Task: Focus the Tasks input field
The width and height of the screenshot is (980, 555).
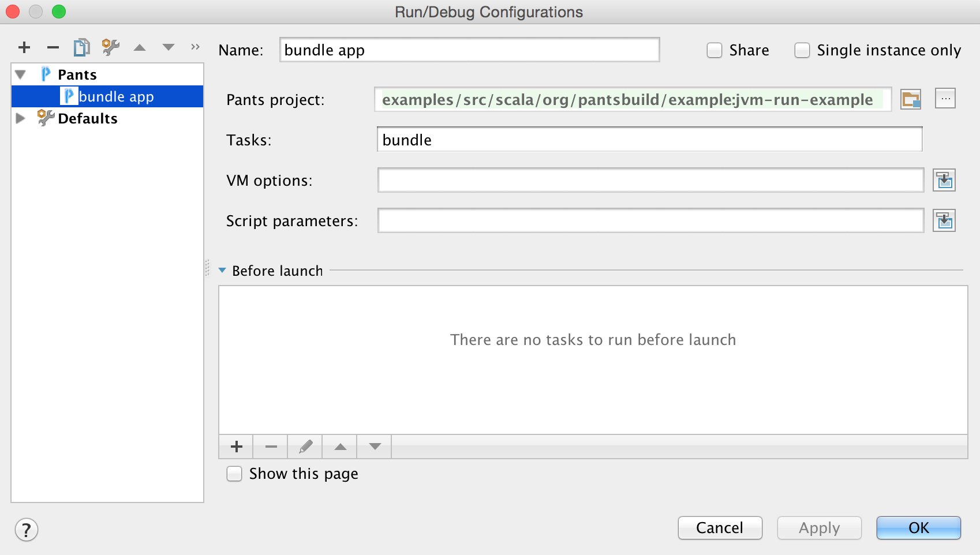Action: pos(650,140)
